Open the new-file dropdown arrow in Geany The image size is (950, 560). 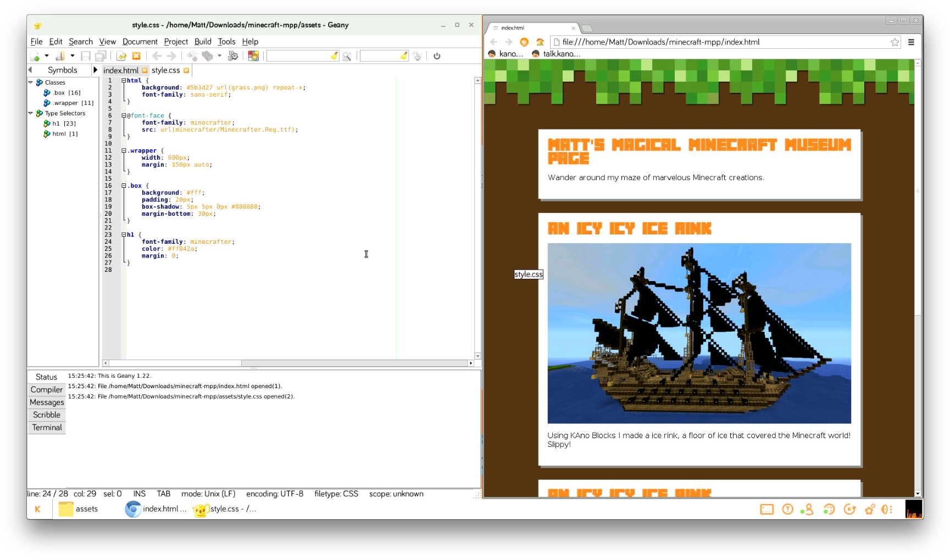point(46,55)
